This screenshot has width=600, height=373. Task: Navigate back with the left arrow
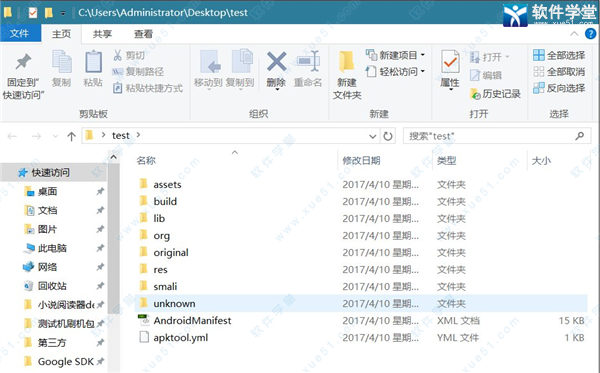point(12,136)
